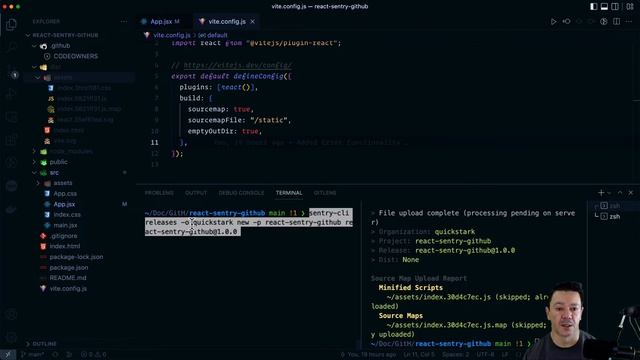The height and width of the screenshot is (360, 640).
Task: Switch to the App.jsx editor tab
Action: coord(161,22)
